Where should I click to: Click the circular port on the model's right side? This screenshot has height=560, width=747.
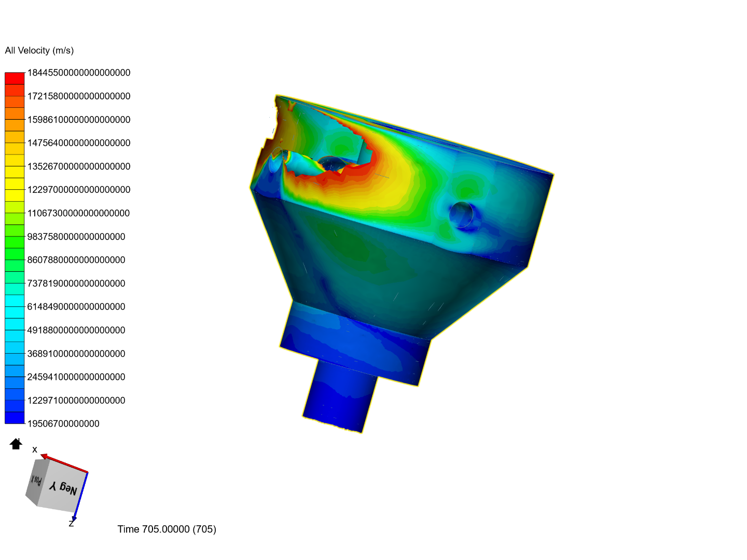click(461, 215)
